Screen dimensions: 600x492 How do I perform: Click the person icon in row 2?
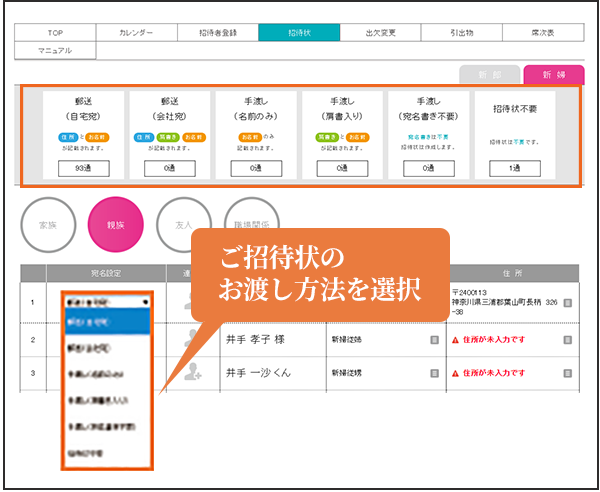click(x=192, y=339)
